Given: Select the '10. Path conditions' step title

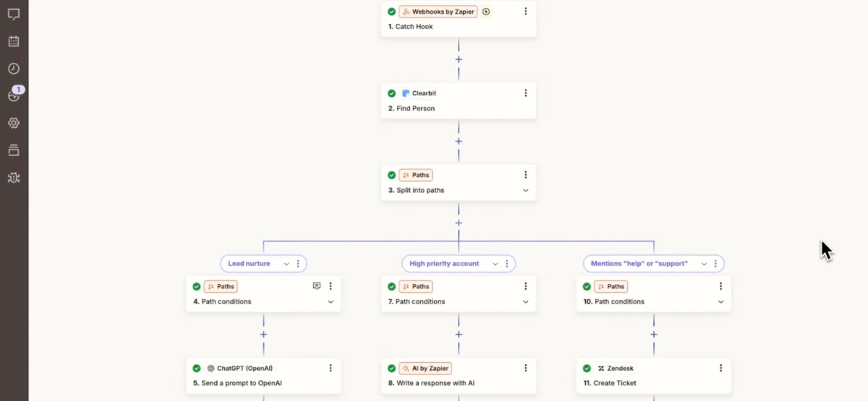Looking at the screenshot, I should coord(615,302).
